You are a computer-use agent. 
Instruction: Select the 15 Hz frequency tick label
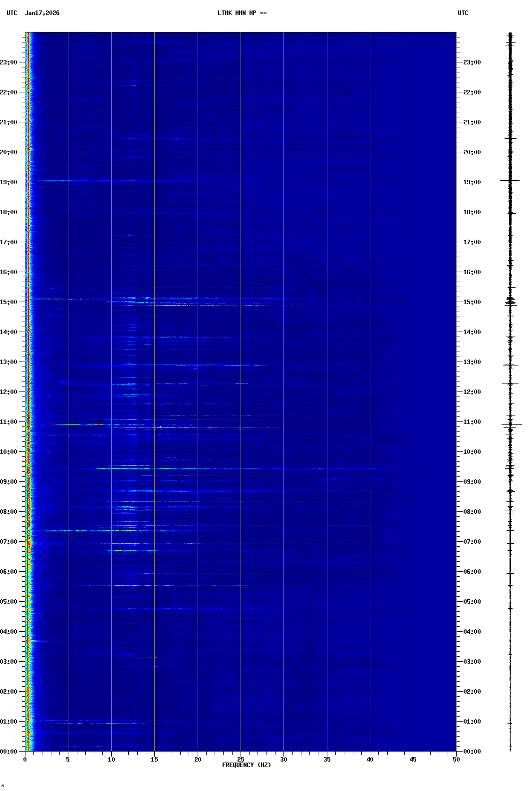click(154, 759)
